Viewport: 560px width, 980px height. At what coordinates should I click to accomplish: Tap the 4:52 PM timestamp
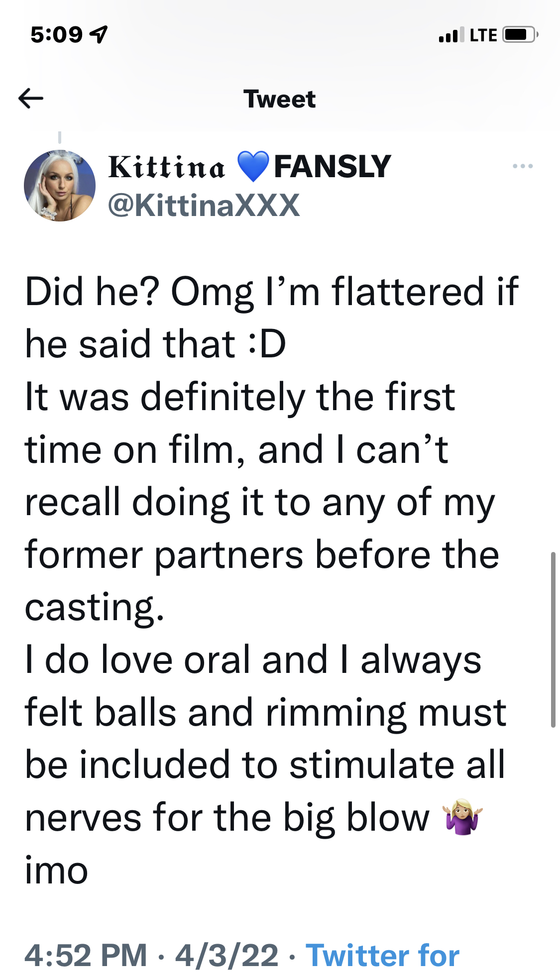click(86, 955)
